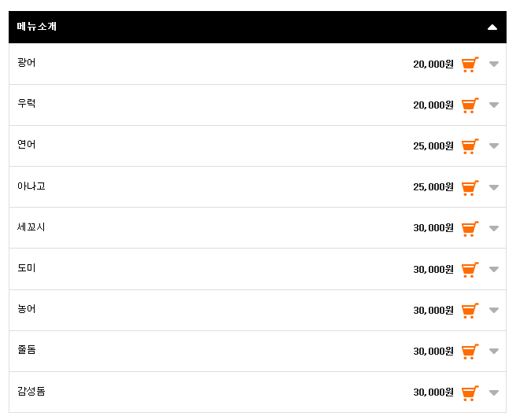Click the 농어 menu item label
Image resolution: width=516 pixels, height=420 pixels.
tap(26, 309)
